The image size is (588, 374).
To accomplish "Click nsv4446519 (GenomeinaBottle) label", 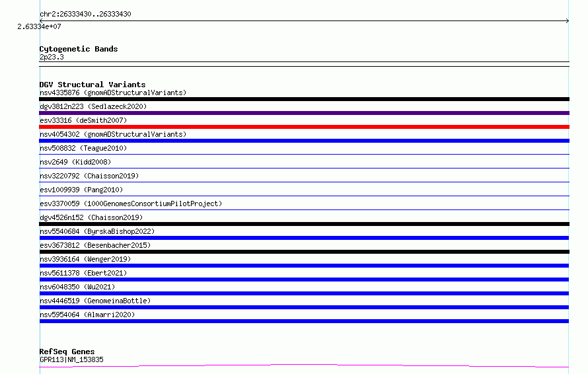I will point(95,301).
